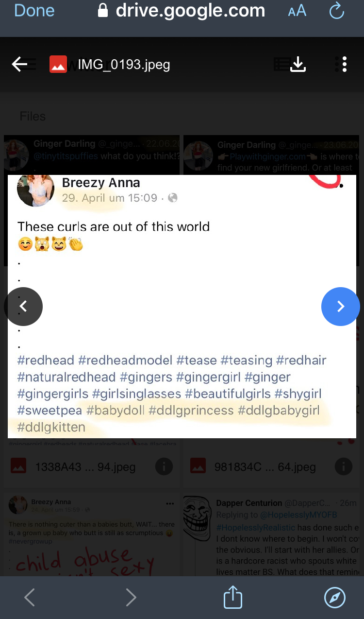Open in Safari with the compass icon
Image resolution: width=364 pixels, height=619 pixels.
(x=335, y=598)
